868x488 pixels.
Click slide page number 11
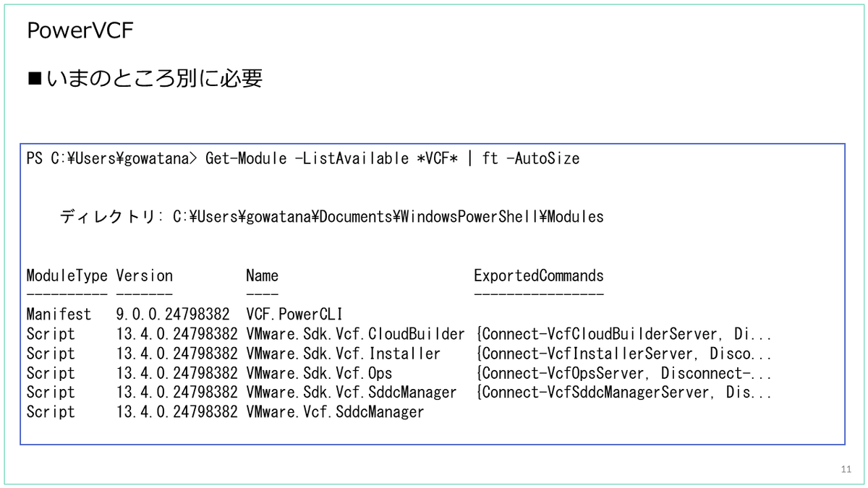click(x=846, y=470)
